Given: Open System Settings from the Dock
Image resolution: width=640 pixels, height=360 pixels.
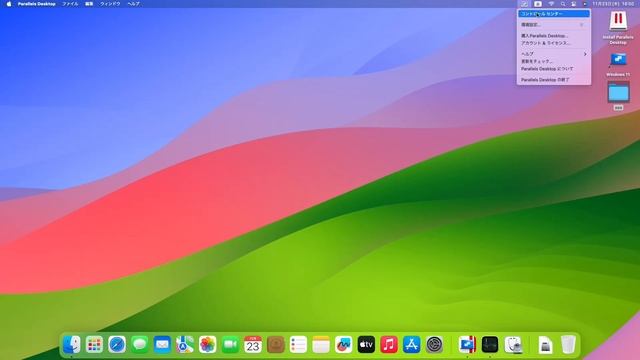Looking at the screenshot, I should (x=434, y=344).
